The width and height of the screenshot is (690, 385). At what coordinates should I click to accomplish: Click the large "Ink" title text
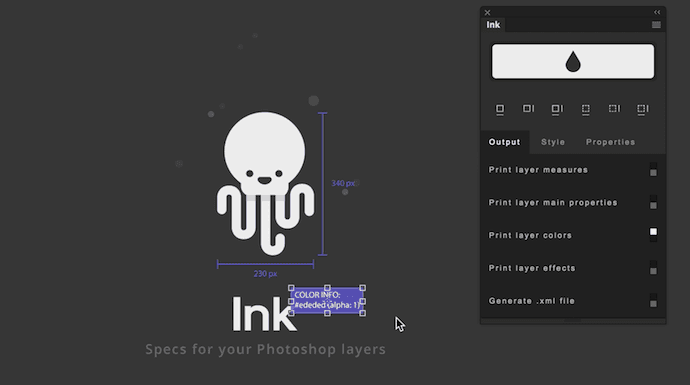264,314
